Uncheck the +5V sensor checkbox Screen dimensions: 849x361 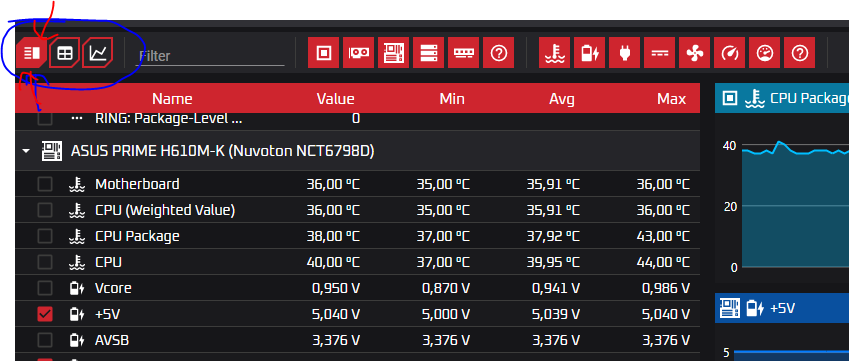(x=45, y=314)
